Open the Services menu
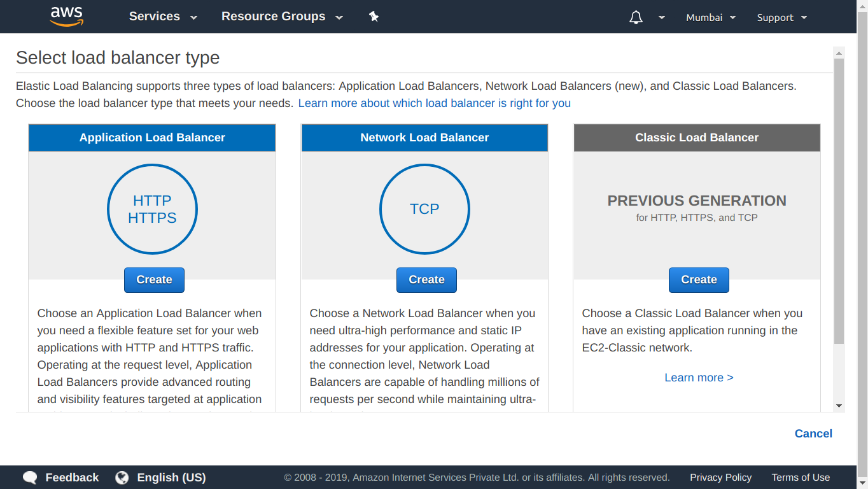This screenshot has height=489, width=868. point(163,17)
